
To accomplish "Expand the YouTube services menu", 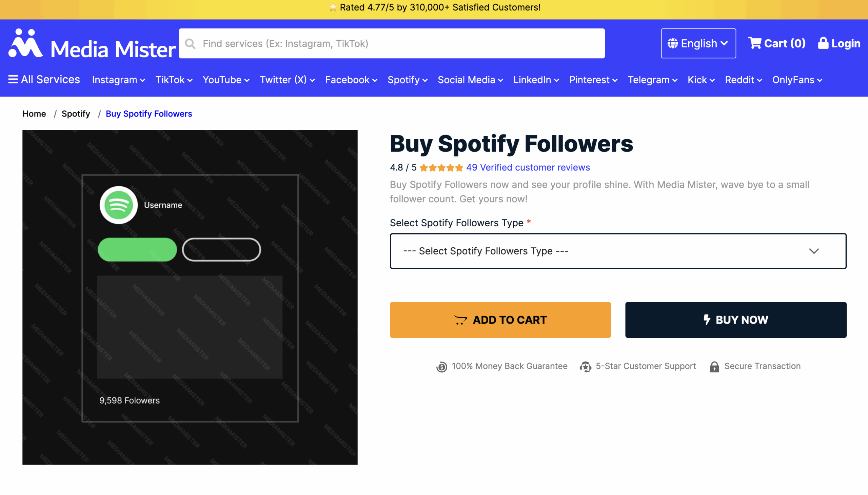I will click(226, 80).
